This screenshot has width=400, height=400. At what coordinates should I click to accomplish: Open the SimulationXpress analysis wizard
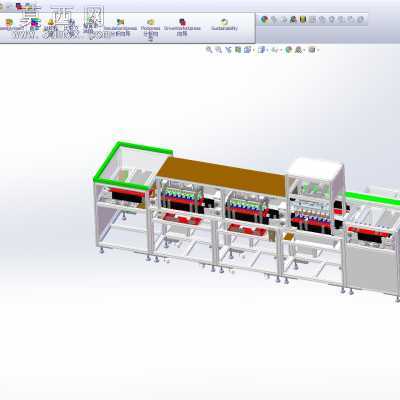click(x=120, y=27)
